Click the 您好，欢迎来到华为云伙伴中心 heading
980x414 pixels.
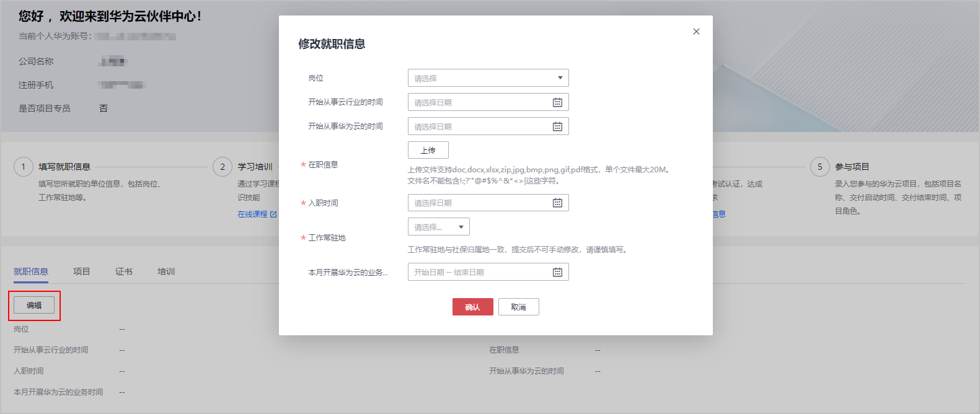[110, 16]
